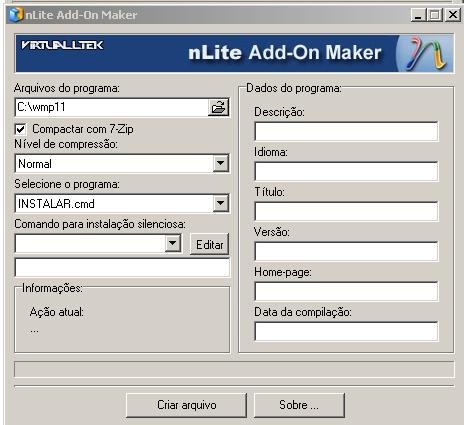The image size is (464, 425).
Task: Click the Data da compilação field
Action: point(346,331)
